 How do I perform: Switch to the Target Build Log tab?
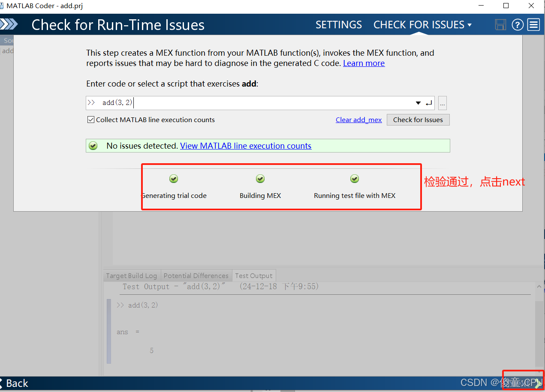[x=132, y=275]
